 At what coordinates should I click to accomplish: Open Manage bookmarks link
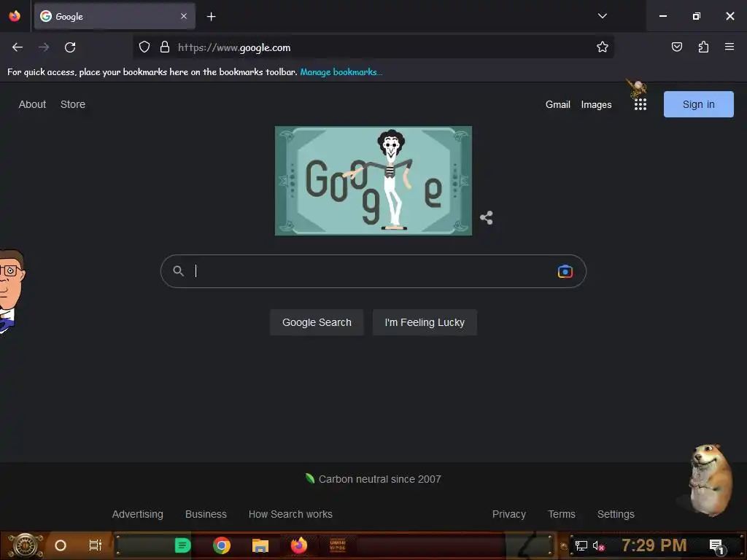pyautogui.click(x=341, y=72)
